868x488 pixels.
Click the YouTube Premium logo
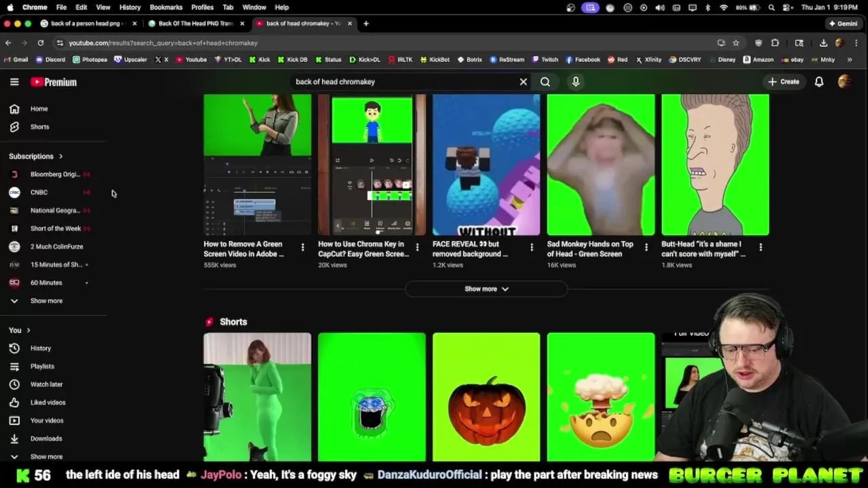coord(54,82)
